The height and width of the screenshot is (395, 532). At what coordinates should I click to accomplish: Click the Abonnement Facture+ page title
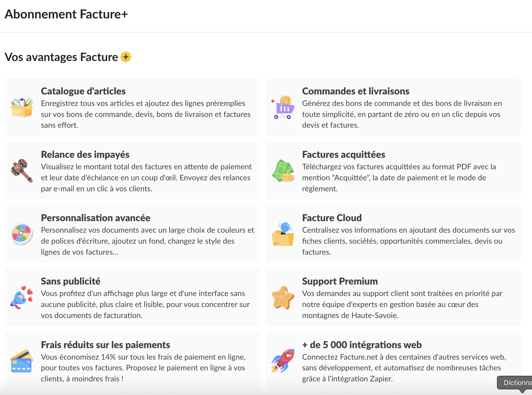pyautogui.click(x=66, y=14)
